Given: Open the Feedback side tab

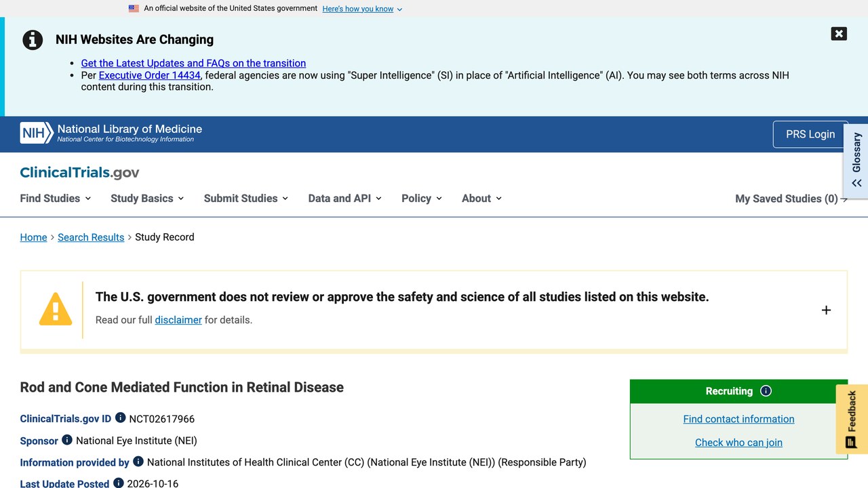Looking at the screenshot, I should [x=852, y=420].
